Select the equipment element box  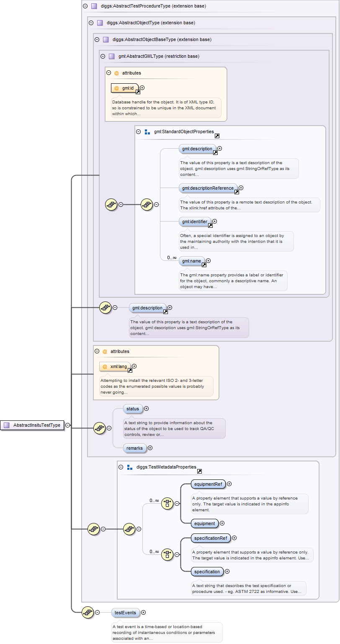204,523
